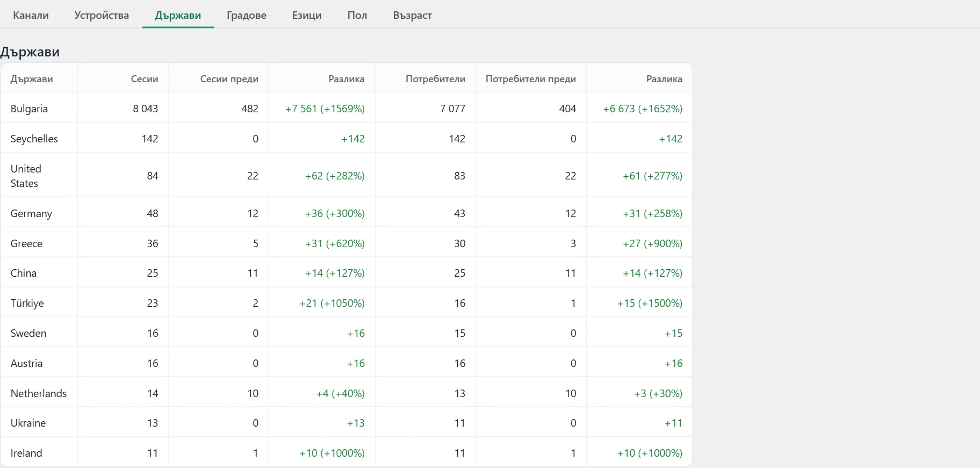The image size is (980, 468).
Task: Click the +3 (+30%) value
Action: (658, 393)
